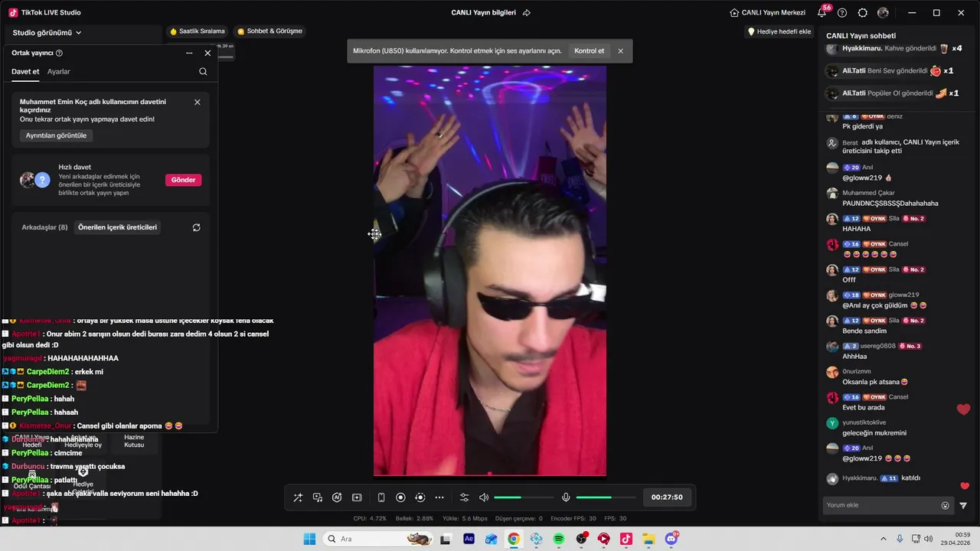Switch to mobile portrait layout icon
This screenshot has width=980, height=551.
(x=381, y=497)
